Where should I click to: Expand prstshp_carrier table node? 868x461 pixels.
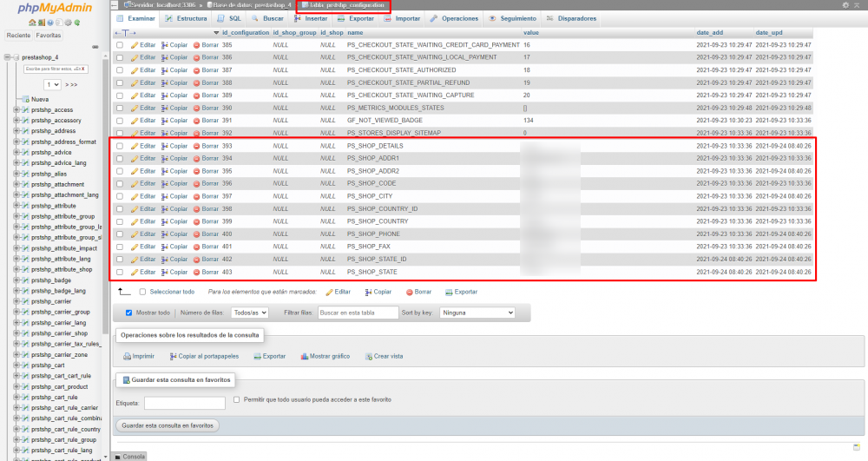click(x=16, y=301)
